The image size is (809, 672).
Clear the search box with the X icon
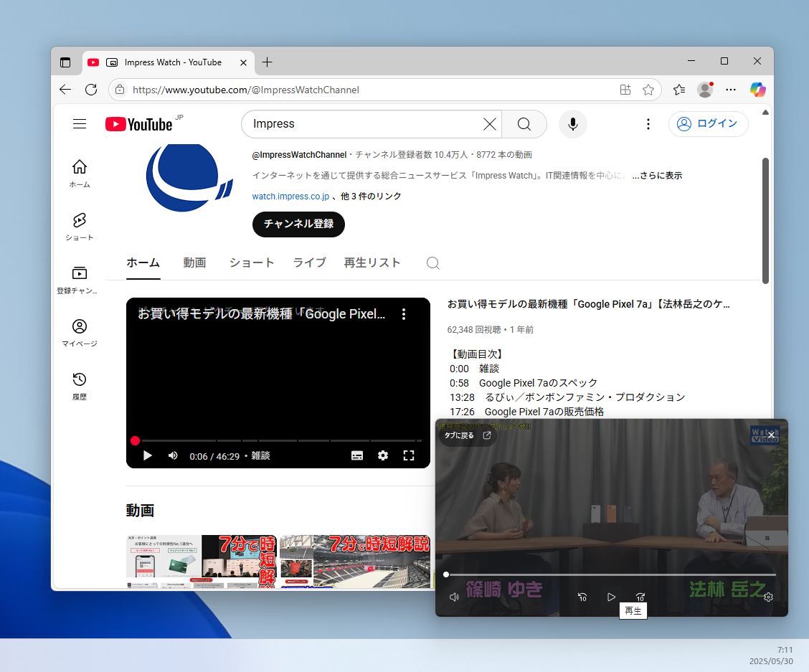point(490,123)
